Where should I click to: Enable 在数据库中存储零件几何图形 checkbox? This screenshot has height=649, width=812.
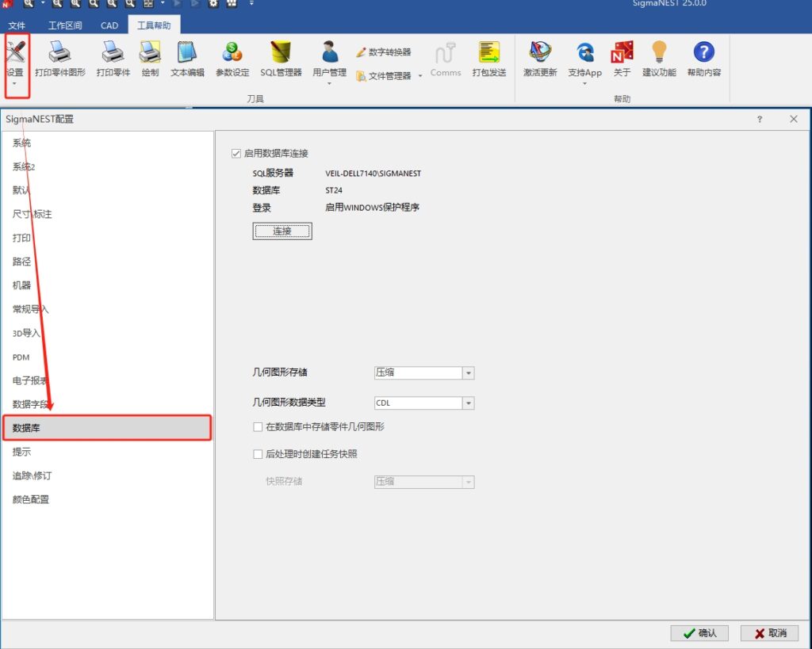coord(258,426)
